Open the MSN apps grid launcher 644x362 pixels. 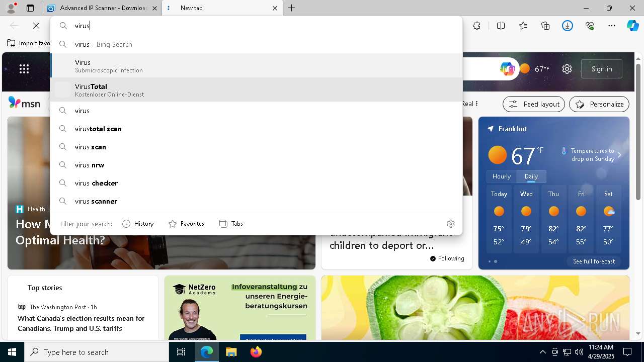pos(24,69)
